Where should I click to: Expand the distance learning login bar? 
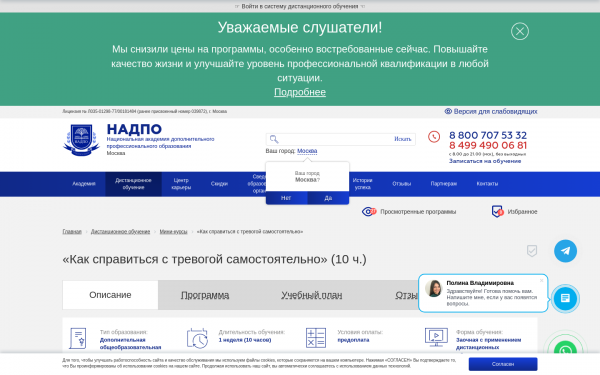tap(300, 6)
